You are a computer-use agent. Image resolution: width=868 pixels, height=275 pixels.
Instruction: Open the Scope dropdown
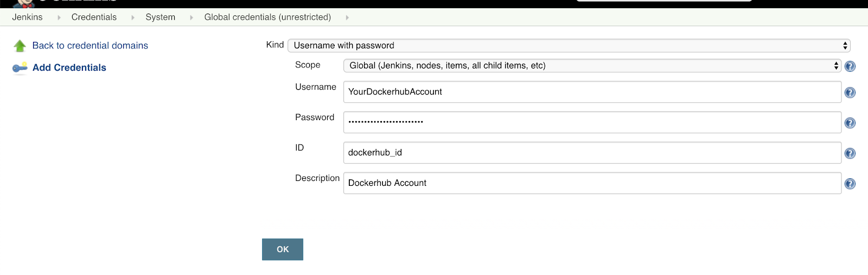pyautogui.click(x=592, y=66)
